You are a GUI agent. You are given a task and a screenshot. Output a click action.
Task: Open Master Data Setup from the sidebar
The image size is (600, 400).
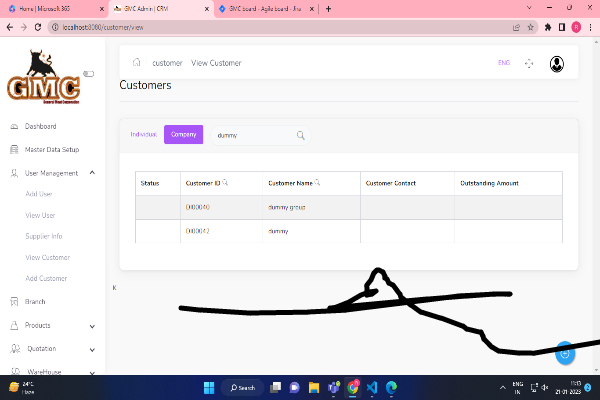(53, 150)
